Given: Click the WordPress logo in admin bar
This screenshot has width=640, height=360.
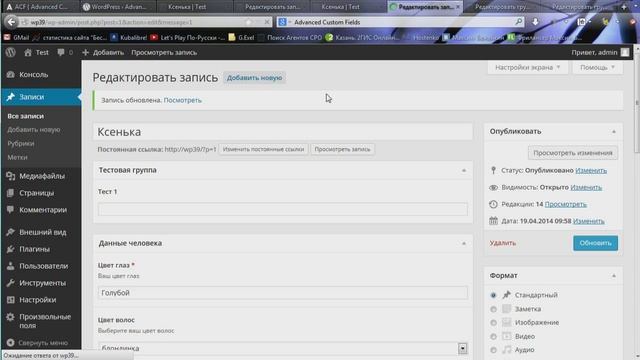Looking at the screenshot, I should click(11, 52).
